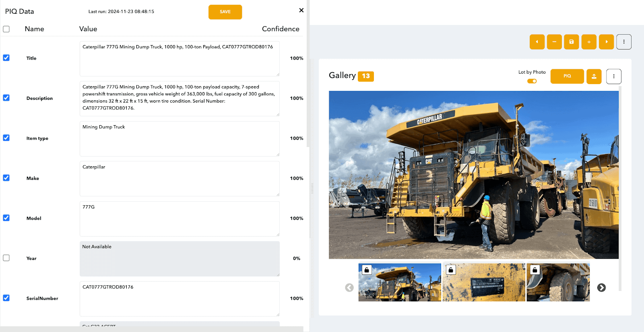Screen dimensions: 644x332
Task: Edit the Description value text area
Action: (180, 99)
